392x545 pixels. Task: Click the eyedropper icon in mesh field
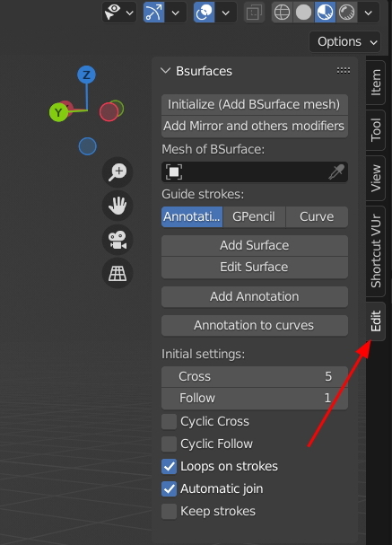[x=336, y=171]
